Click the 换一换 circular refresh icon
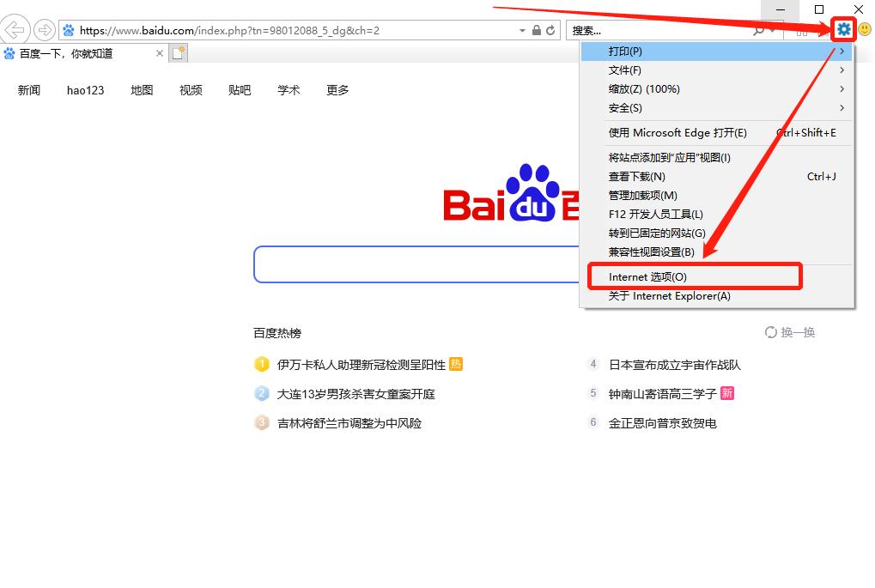The height and width of the screenshot is (588, 875). (772, 332)
